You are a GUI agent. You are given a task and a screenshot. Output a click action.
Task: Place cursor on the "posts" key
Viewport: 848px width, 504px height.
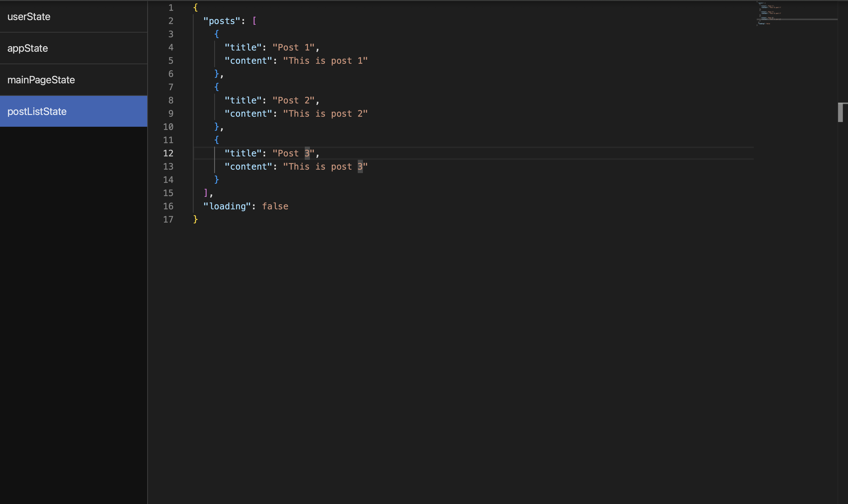click(222, 21)
